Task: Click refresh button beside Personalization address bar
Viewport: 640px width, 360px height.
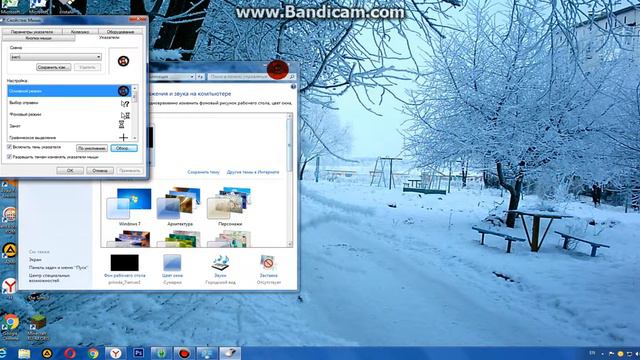Action: point(200,76)
